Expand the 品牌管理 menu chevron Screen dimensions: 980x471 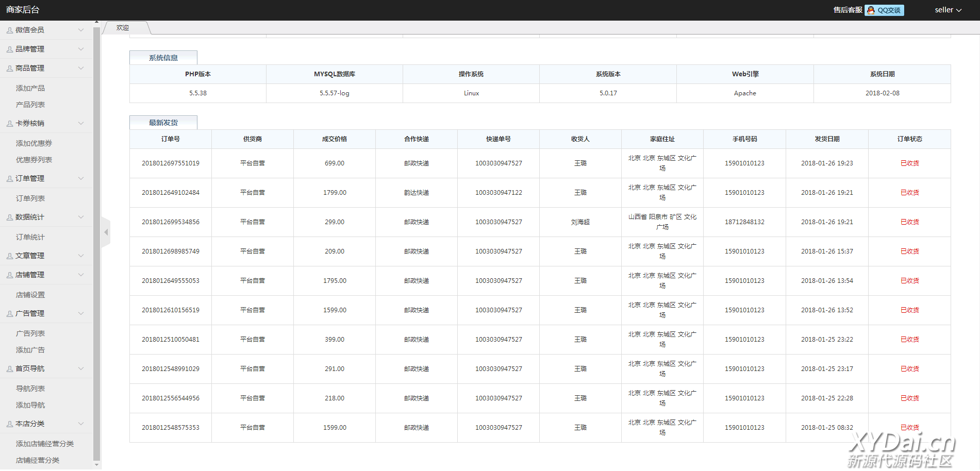coord(81,49)
